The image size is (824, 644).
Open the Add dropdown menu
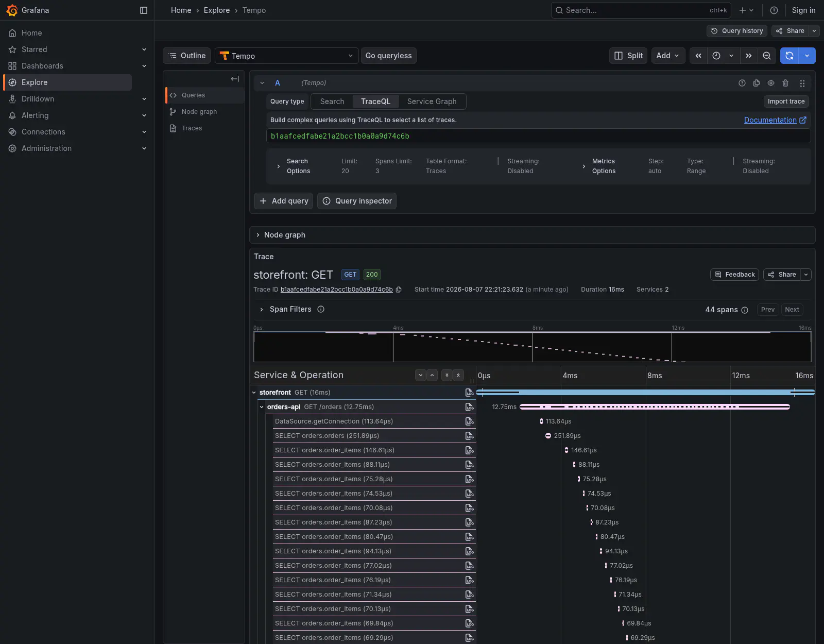point(668,56)
